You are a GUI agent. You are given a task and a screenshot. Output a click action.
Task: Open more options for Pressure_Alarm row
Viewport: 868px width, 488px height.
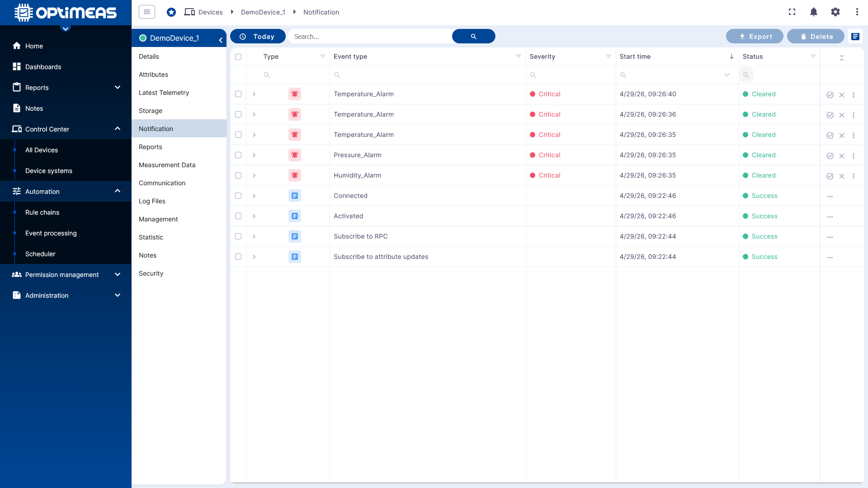[x=854, y=156]
